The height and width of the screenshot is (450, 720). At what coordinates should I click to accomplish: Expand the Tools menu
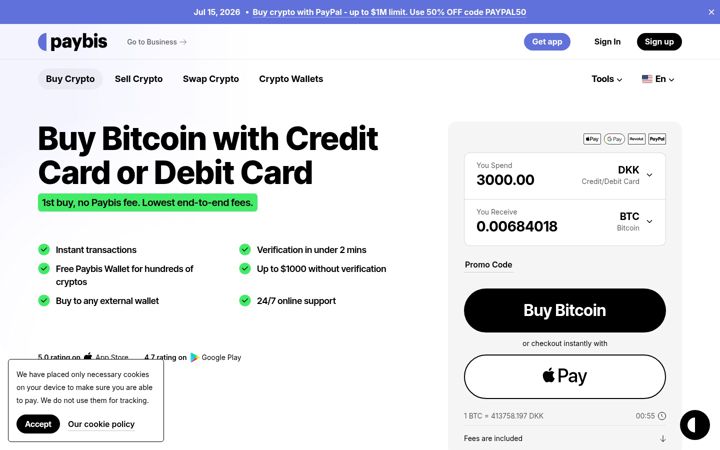click(607, 79)
